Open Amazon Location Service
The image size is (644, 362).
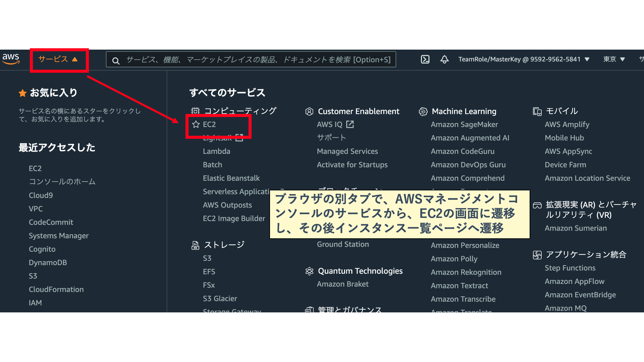[x=587, y=178]
